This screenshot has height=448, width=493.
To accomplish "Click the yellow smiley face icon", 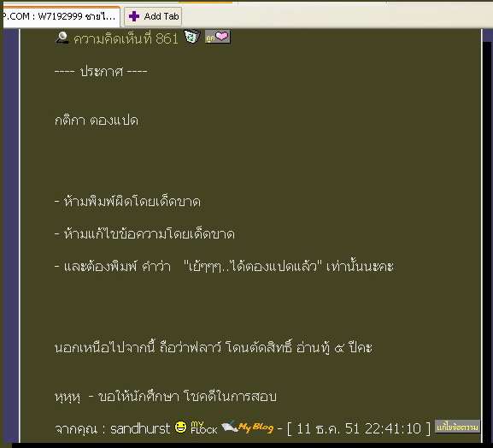I will tap(180, 427).
